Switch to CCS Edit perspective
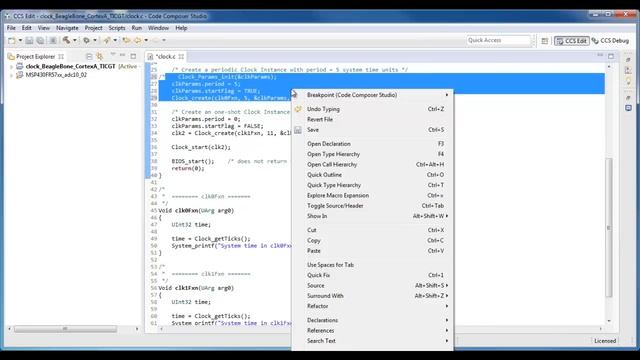 pos(571,41)
